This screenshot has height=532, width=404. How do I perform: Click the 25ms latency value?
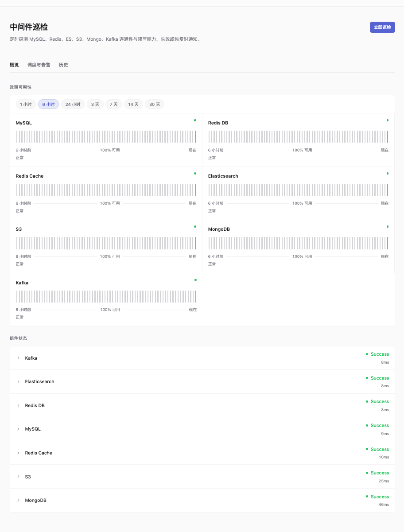[384, 481]
